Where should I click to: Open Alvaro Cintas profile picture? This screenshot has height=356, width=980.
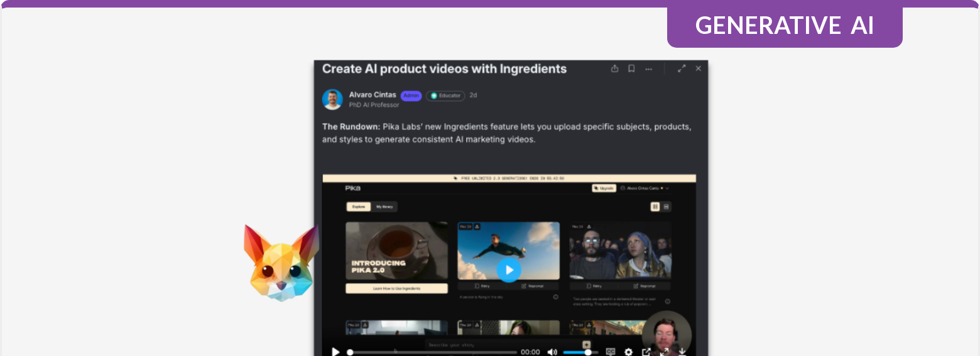(332, 99)
